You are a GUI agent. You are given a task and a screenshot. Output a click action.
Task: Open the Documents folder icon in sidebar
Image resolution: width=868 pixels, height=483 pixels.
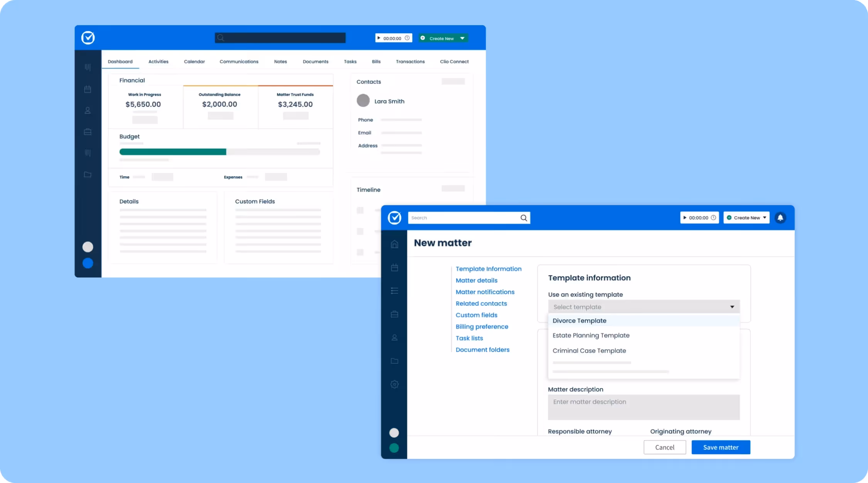(394, 361)
